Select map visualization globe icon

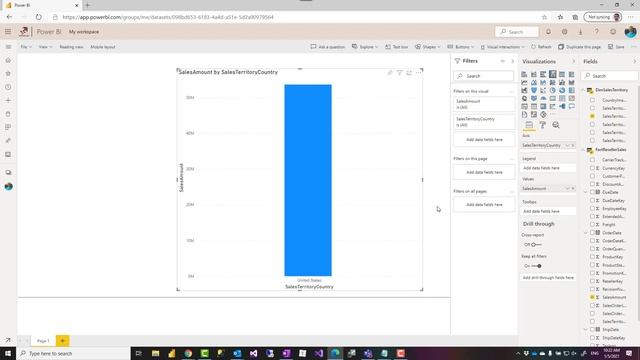click(x=524, y=98)
